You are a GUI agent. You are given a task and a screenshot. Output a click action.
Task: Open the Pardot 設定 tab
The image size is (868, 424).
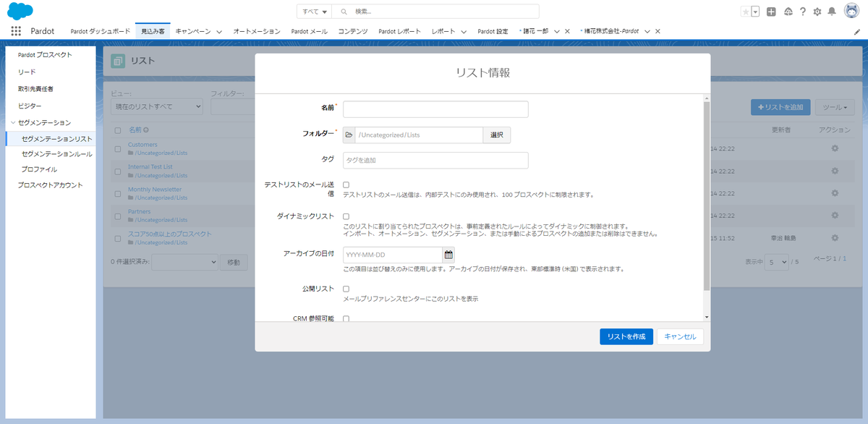[493, 32]
